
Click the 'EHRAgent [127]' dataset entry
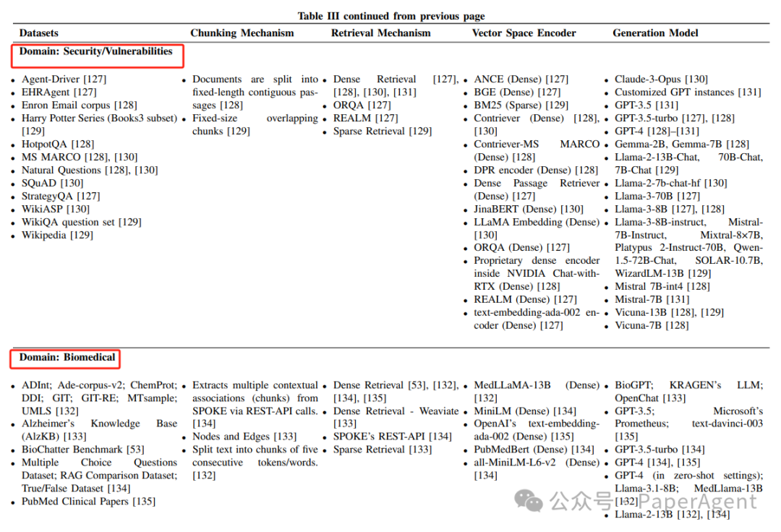click(59, 92)
